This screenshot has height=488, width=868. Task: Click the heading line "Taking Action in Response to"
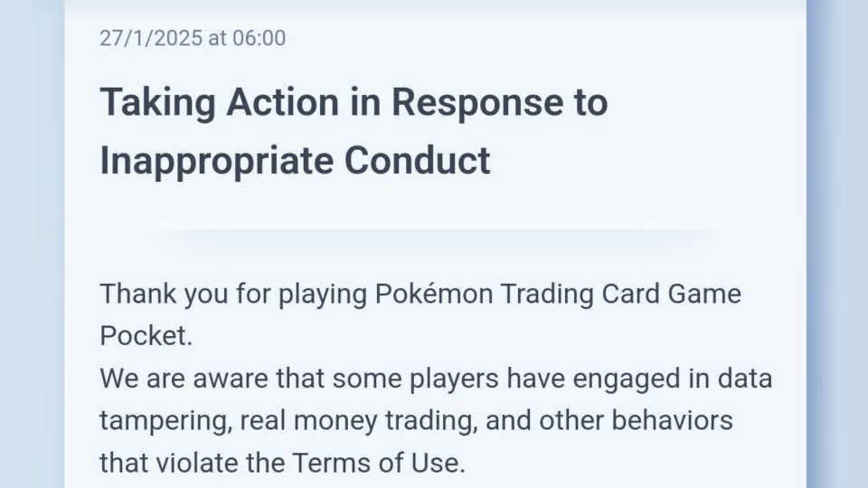pyautogui.click(x=353, y=102)
